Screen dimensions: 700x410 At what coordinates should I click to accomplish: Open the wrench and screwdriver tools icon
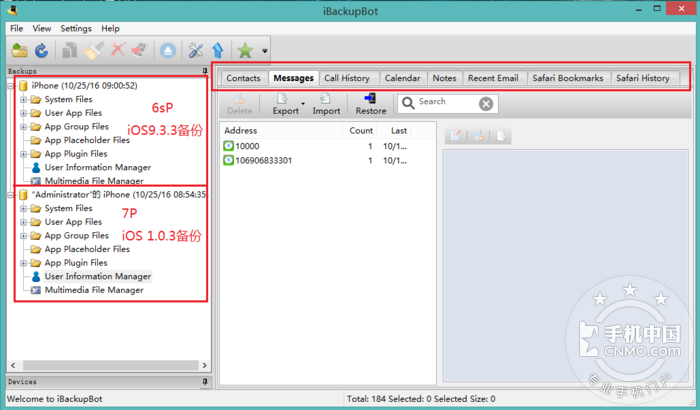tap(196, 50)
